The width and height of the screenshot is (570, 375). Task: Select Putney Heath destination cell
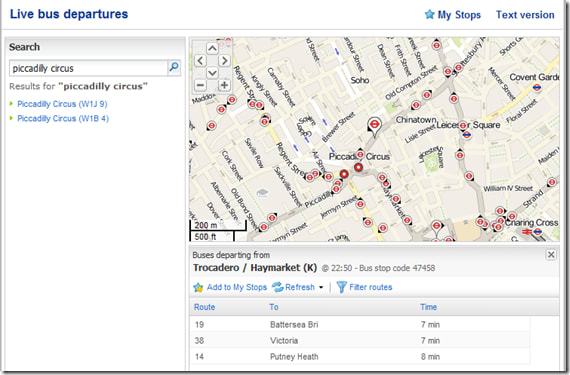click(294, 356)
